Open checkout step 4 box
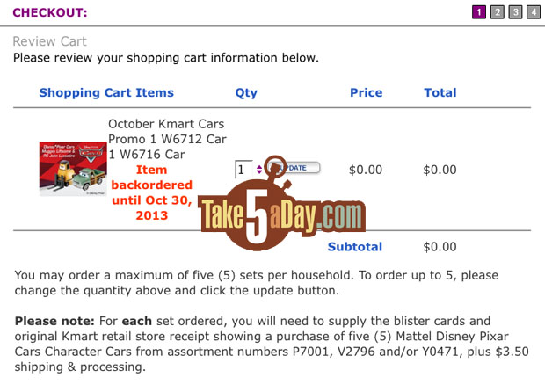The width and height of the screenshot is (545, 392). 534,12
